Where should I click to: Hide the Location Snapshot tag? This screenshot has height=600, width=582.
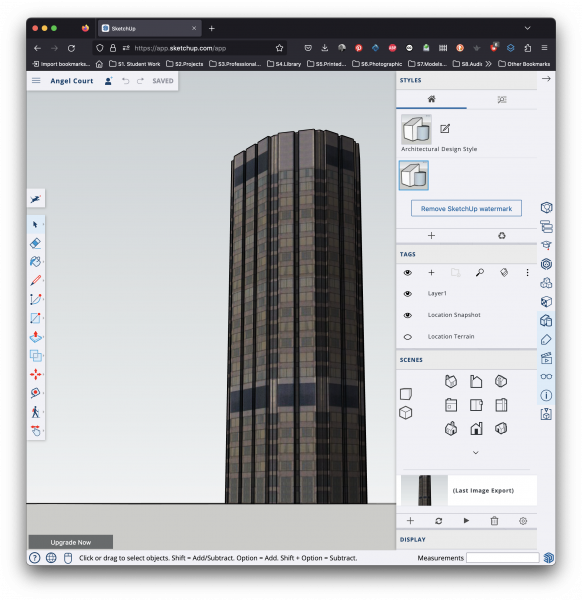tap(408, 315)
